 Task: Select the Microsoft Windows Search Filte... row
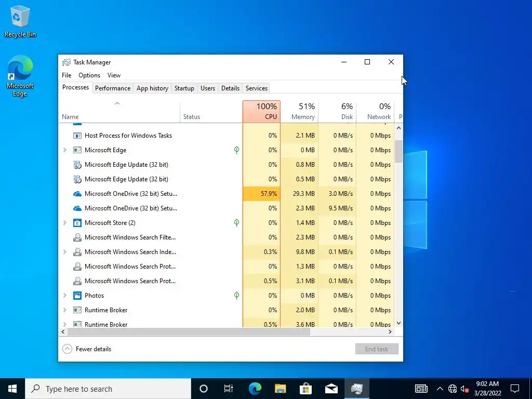point(227,237)
